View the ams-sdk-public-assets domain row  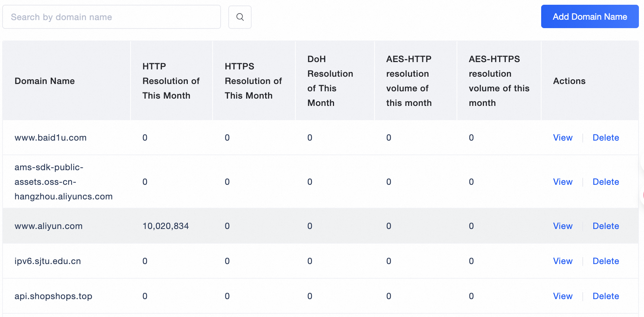tap(562, 182)
